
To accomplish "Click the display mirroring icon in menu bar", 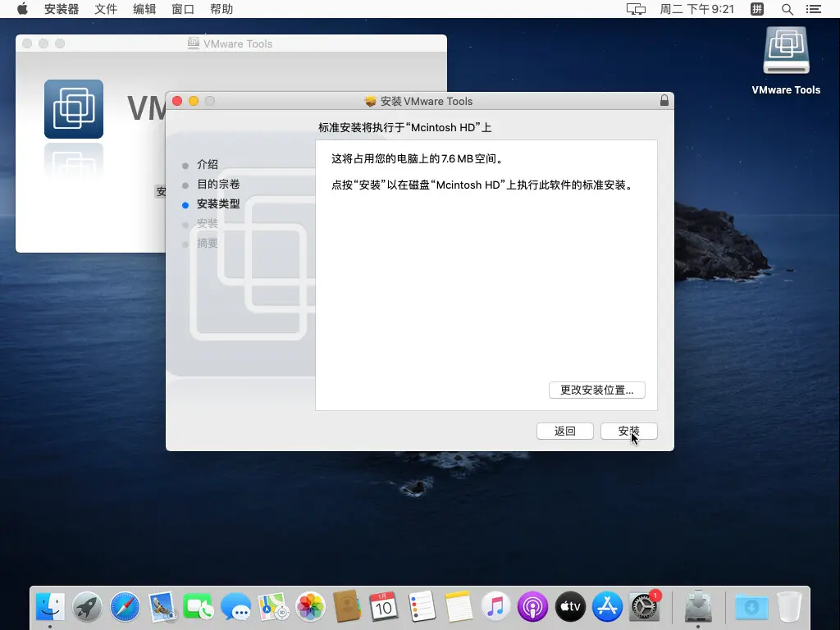I will (636, 9).
